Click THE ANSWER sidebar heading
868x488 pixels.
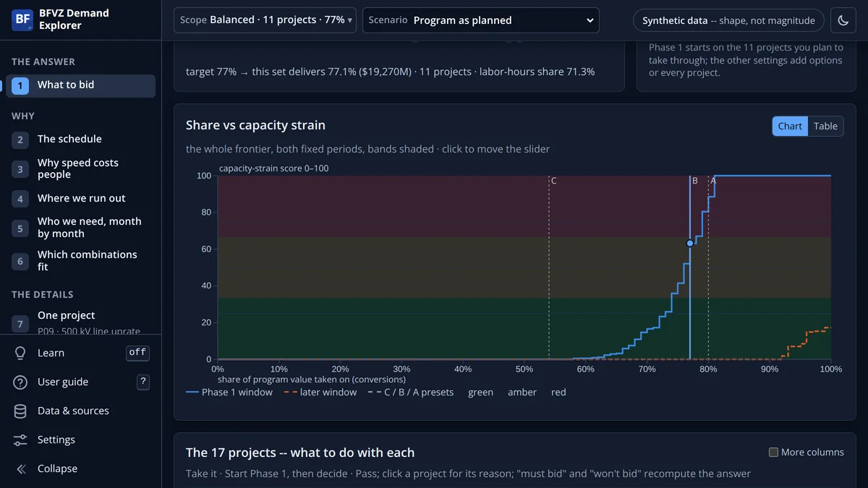pos(43,62)
